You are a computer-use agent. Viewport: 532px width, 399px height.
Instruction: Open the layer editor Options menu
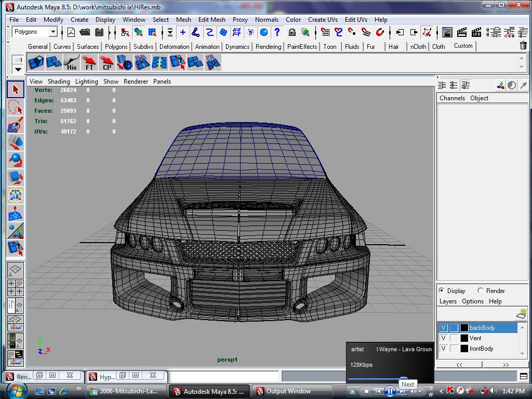pyautogui.click(x=473, y=301)
